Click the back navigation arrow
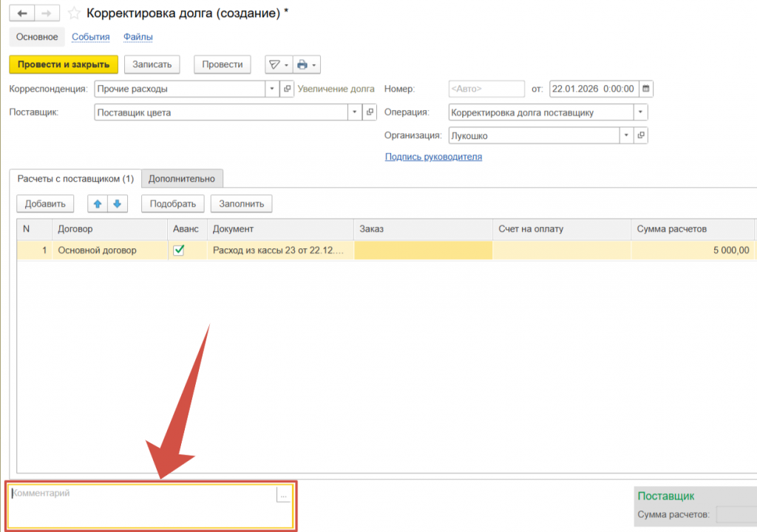The width and height of the screenshot is (757, 532). click(x=23, y=13)
